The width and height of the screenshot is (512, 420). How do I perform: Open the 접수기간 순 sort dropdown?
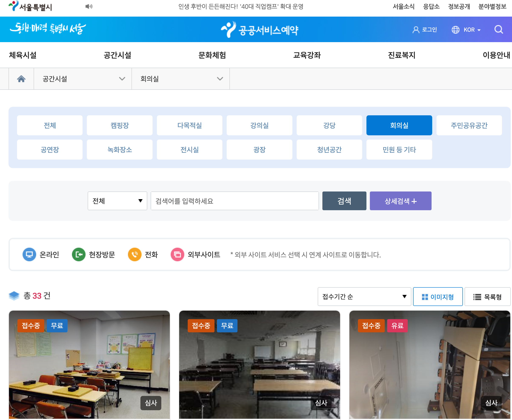(x=364, y=297)
